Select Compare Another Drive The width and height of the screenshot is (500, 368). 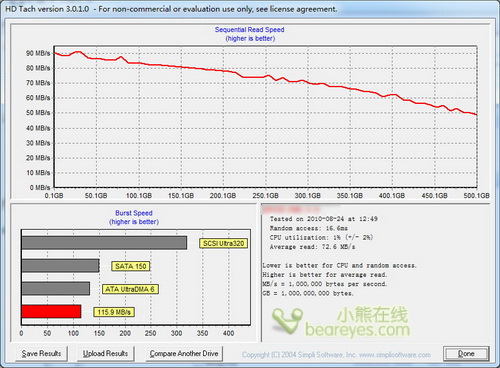coord(184,353)
